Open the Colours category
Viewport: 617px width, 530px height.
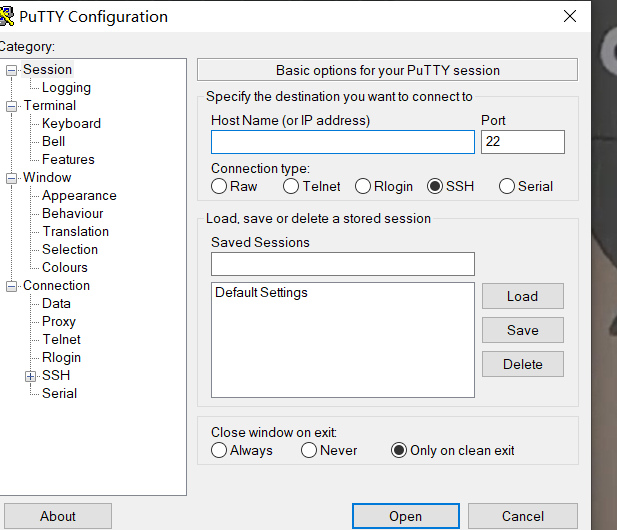65,268
